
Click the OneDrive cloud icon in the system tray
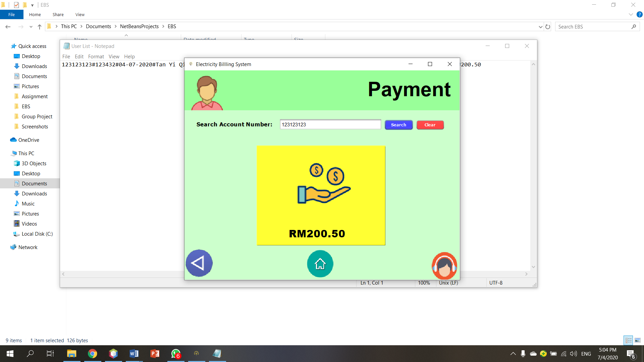pyautogui.click(x=533, y=353)
